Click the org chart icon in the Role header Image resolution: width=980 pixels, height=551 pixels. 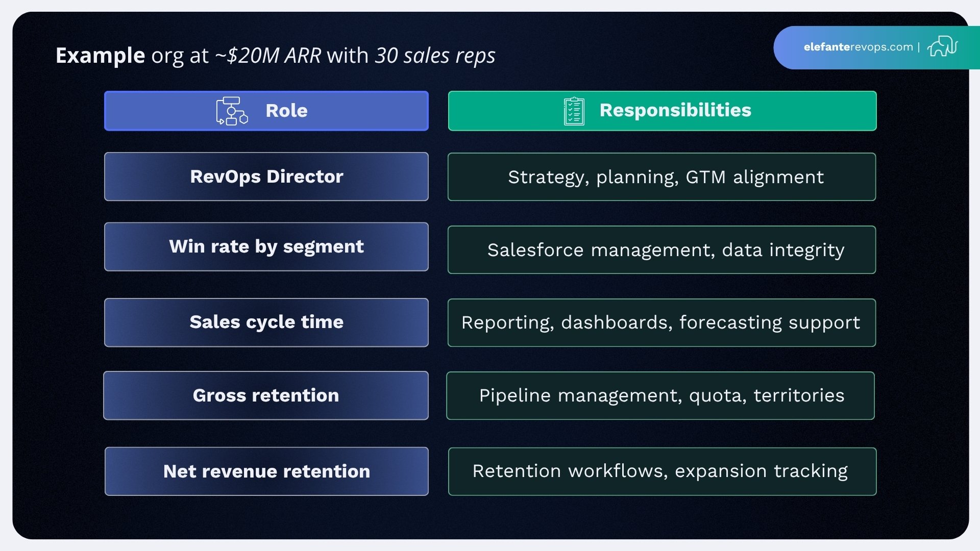tap(231, 110)
